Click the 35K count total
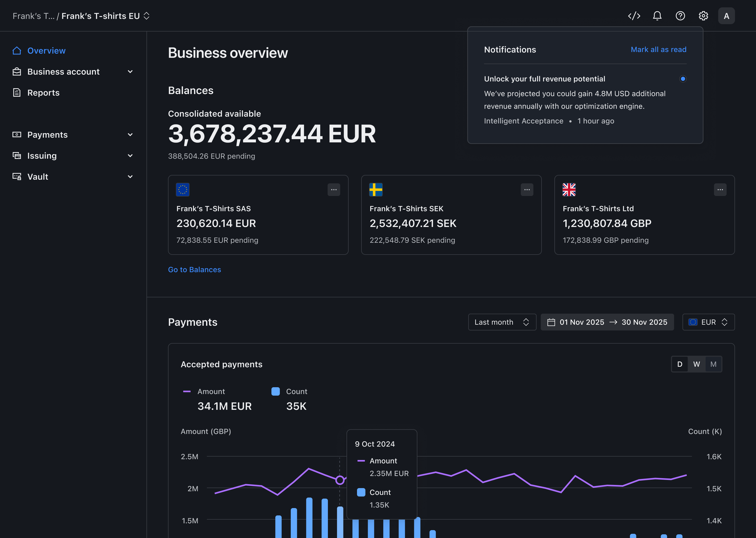 (296, 406)
